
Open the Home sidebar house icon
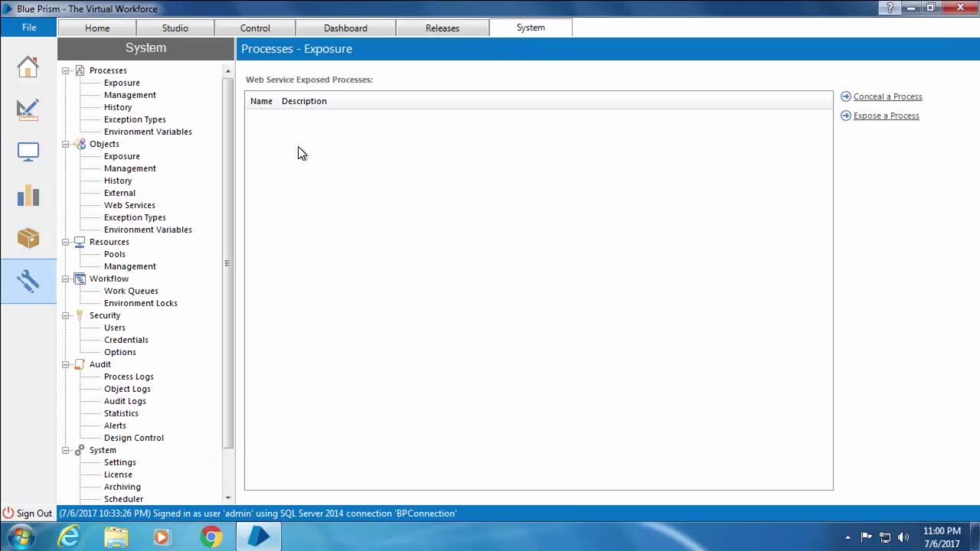click(x=28, y=67)
